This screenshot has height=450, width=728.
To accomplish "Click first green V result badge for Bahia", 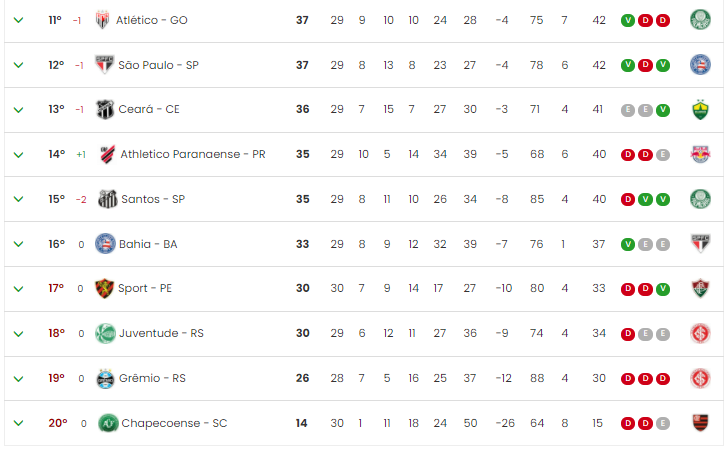I will pyautogui.click(x=628, y=244).
